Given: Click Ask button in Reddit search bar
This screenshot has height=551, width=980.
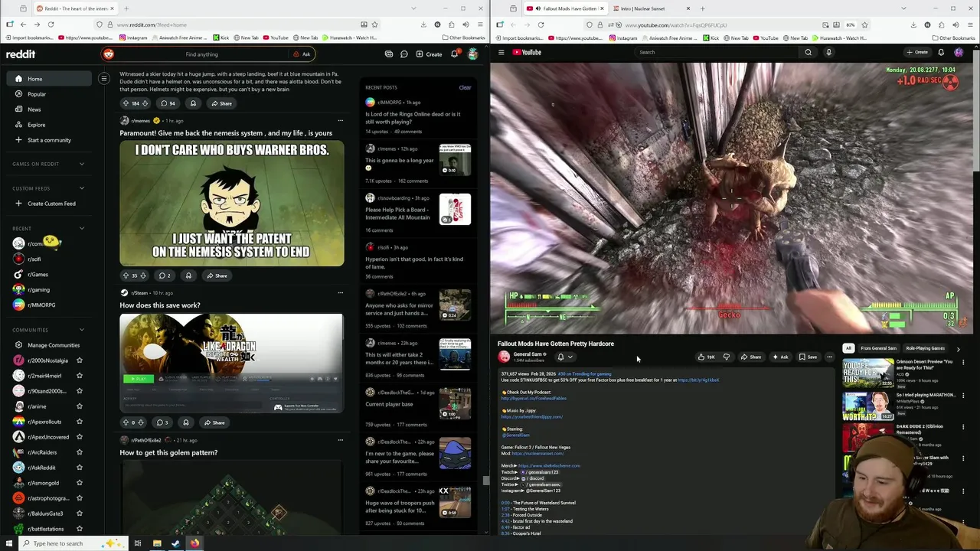Looking at the screenshot, I should [x=302, y=54].
